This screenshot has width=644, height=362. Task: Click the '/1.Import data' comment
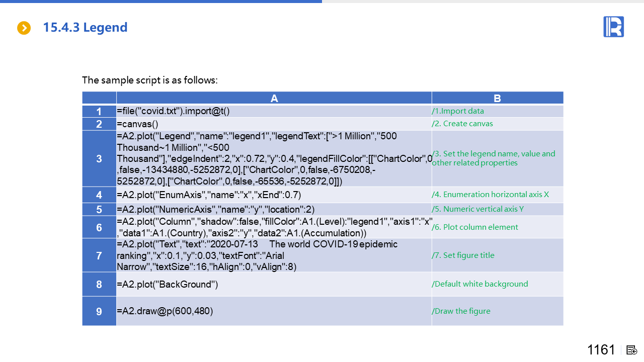pyautogui.click(x=458, y=112)
